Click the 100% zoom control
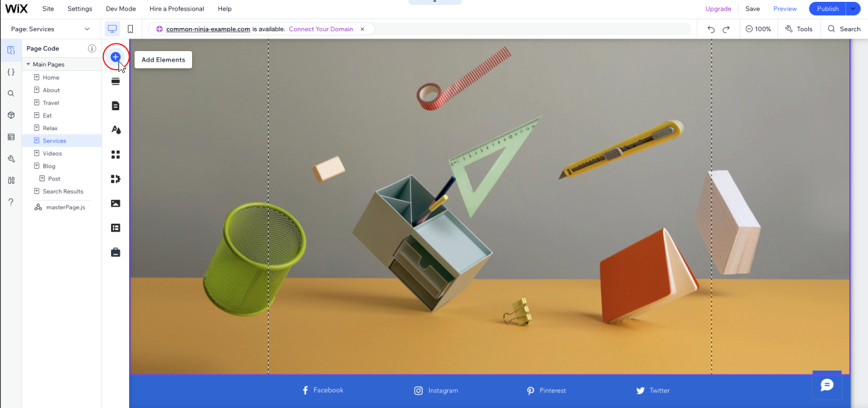868x408 pixels. pos(758,29)
